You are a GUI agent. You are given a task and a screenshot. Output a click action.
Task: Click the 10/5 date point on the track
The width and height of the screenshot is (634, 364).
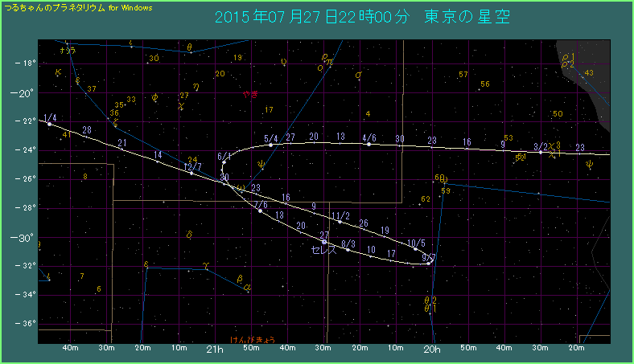(416, 248)
